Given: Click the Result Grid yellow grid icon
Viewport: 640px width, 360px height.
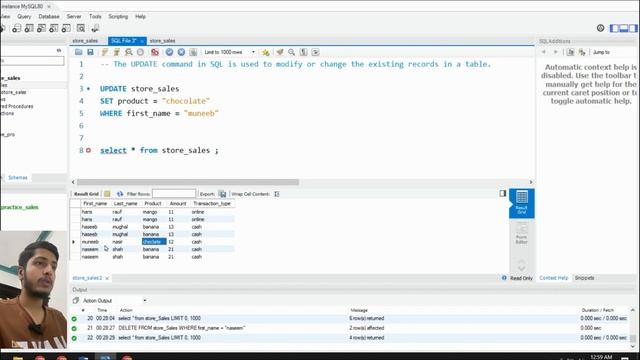Looking at the screenshot, I should tap(107, 194).
